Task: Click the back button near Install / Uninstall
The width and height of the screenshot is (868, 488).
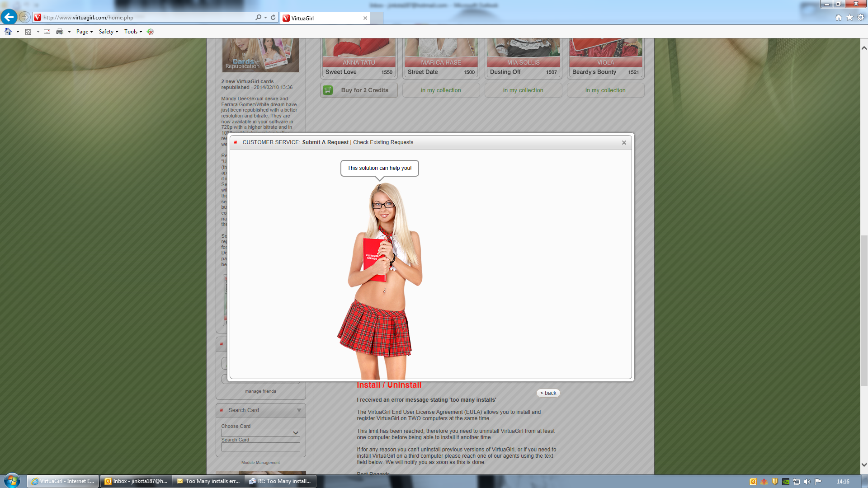Action: (x=548, y=393)
